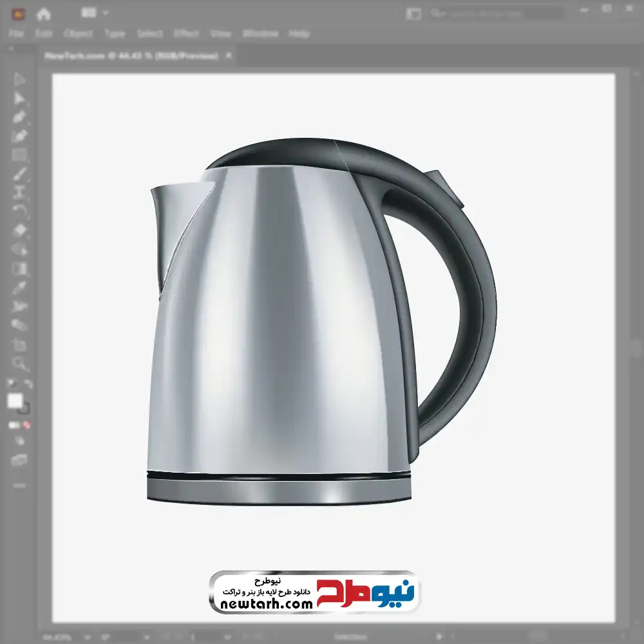Close the NewTarh.com document tab
Screen dimensions: 644x644
tap(228, 56)
